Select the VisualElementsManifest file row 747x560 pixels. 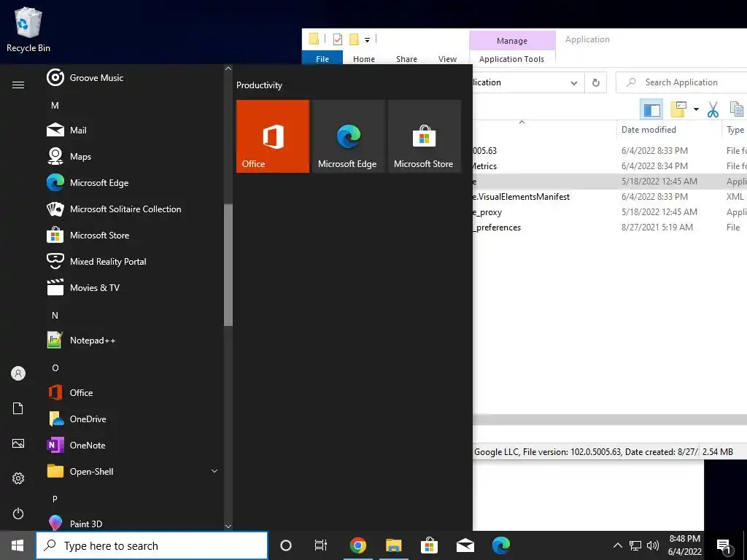610,197
